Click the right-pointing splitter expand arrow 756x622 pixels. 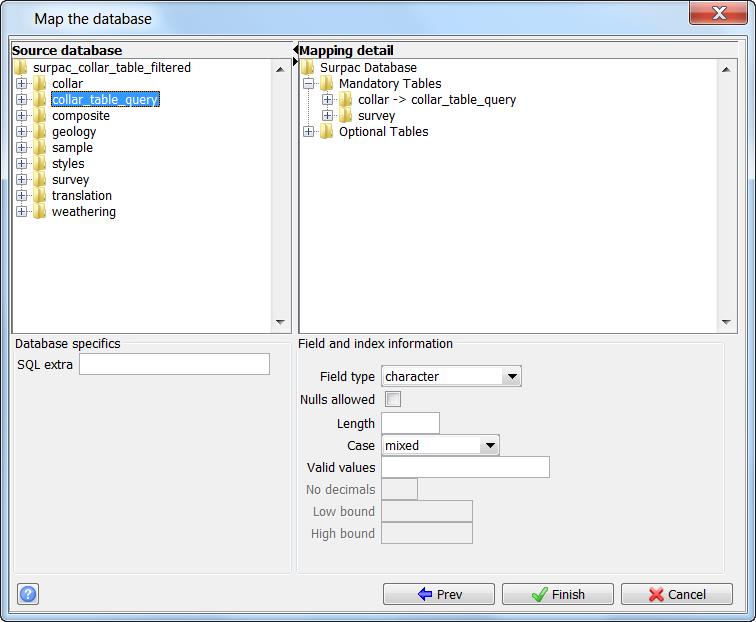click(296, 62)
